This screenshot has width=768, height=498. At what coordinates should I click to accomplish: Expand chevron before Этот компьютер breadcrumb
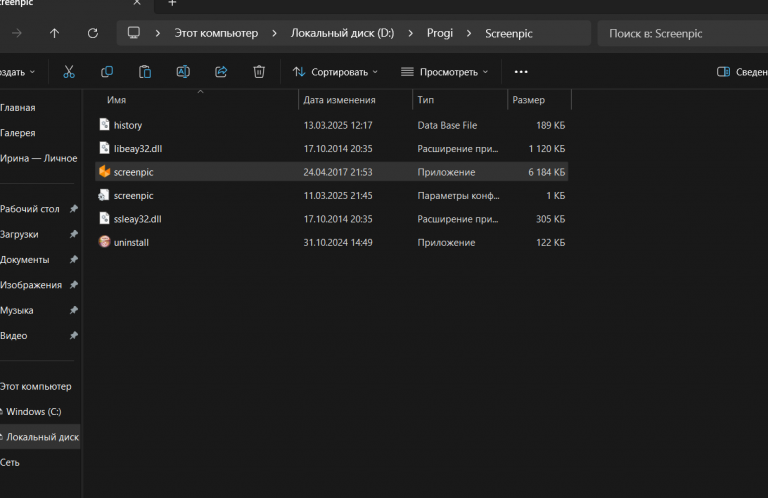(x=158, y=33)
